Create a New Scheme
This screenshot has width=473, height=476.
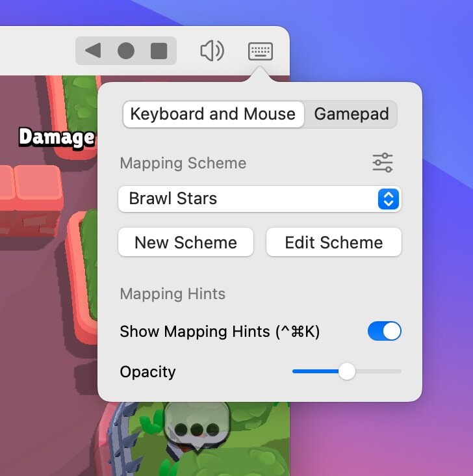coord(186,243)
